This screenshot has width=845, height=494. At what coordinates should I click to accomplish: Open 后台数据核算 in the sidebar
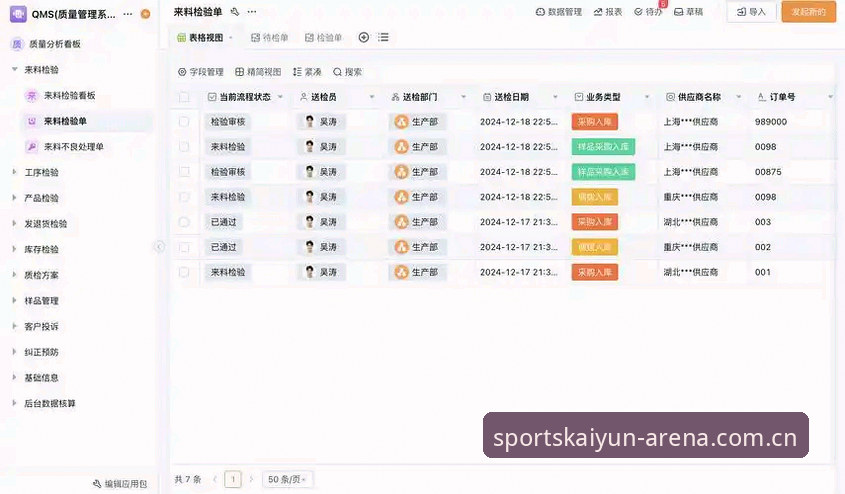pos(50,403)
